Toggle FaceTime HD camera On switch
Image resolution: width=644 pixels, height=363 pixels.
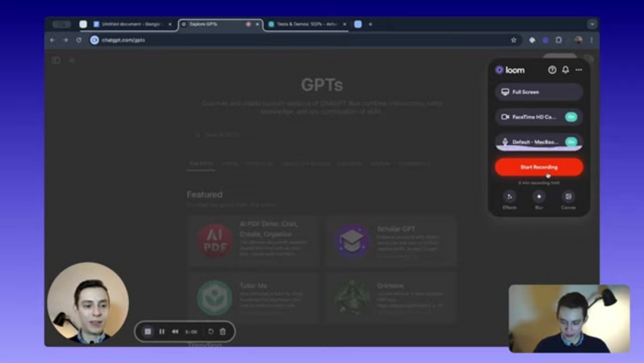click(571, 117)
